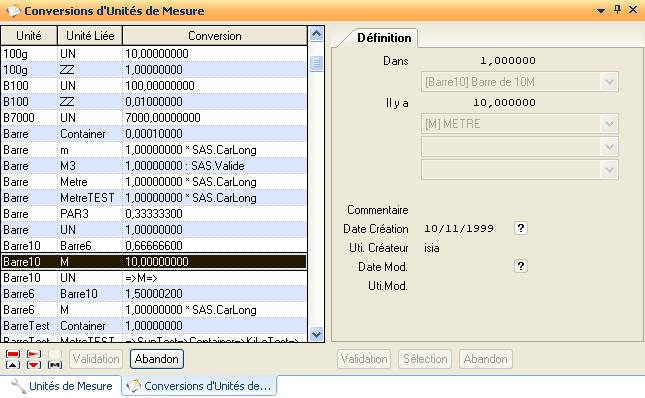The width and height of the screenshot is (645, 398).
Task: Expand the [M] METRE combo box
Action: tap(609, 124)
